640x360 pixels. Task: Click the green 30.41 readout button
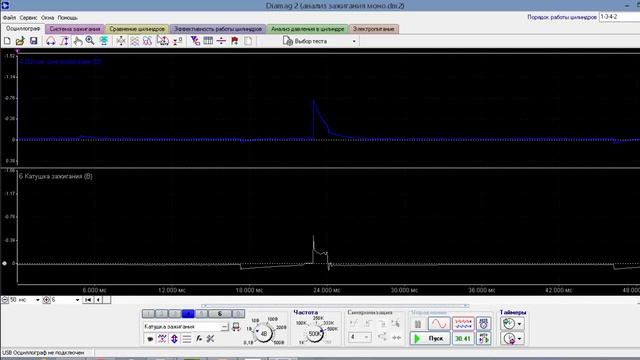[463, 338]
